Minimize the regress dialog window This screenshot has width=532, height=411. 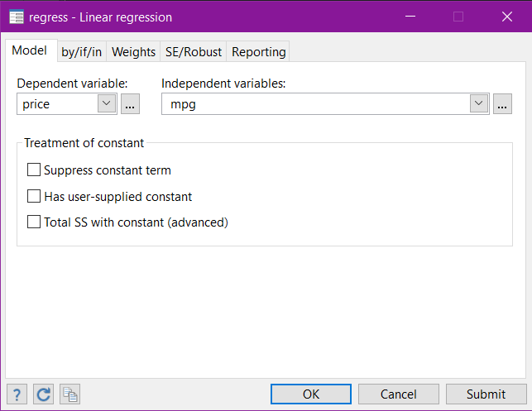click(x=410, y=17)
